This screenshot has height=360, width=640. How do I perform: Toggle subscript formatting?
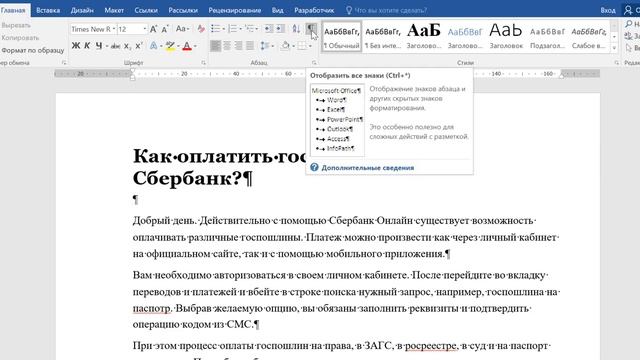(127, 46)
